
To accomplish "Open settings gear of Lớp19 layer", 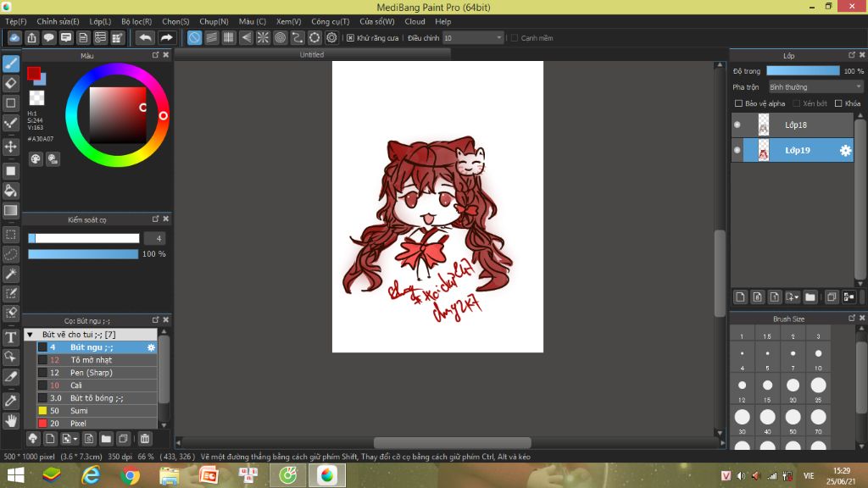I will (x=845, y=151).
